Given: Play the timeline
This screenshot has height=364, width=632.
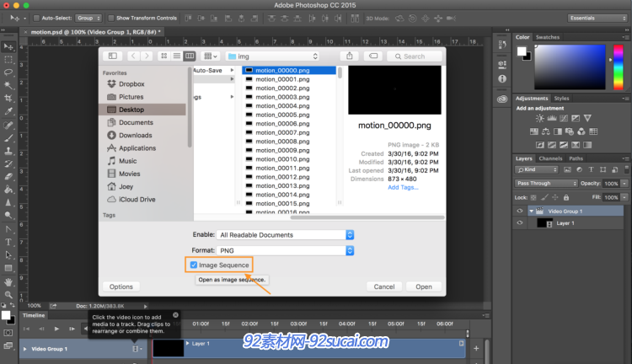Looking at the screenshot, I should [56, 329].
